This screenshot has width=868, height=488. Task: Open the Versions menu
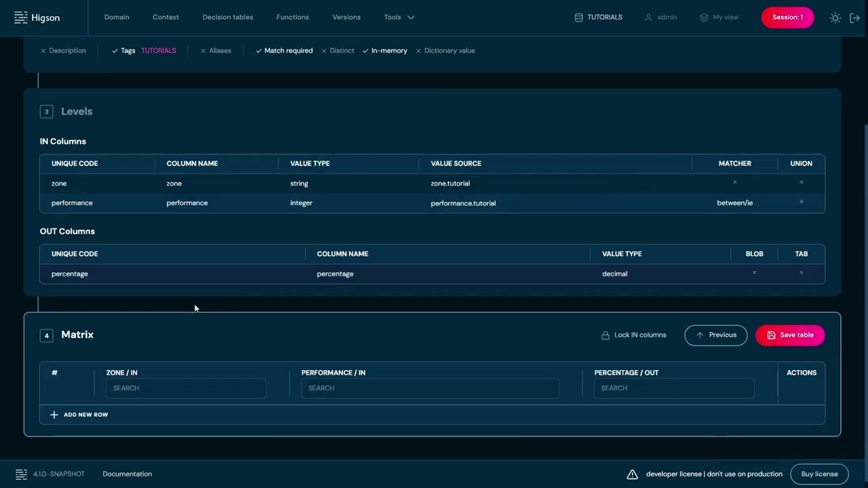[347, 18]
